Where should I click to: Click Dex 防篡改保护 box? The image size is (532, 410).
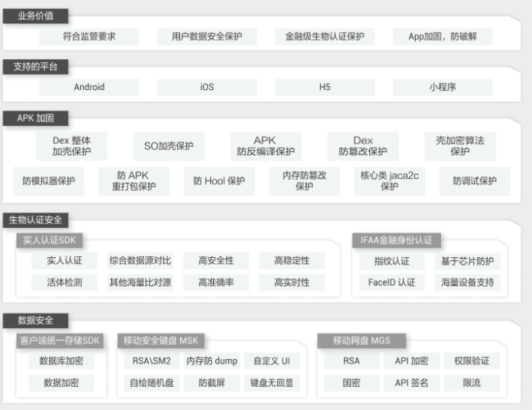(362, 146)
